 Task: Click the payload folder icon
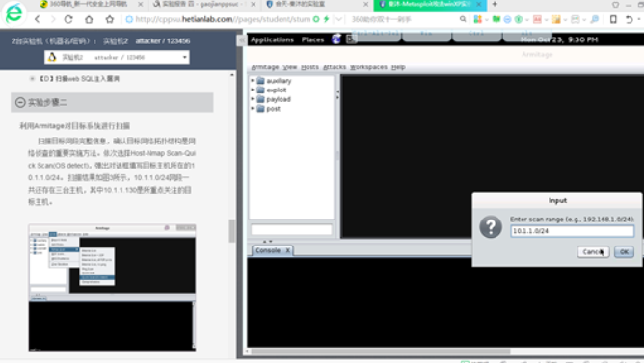point(260,99)
